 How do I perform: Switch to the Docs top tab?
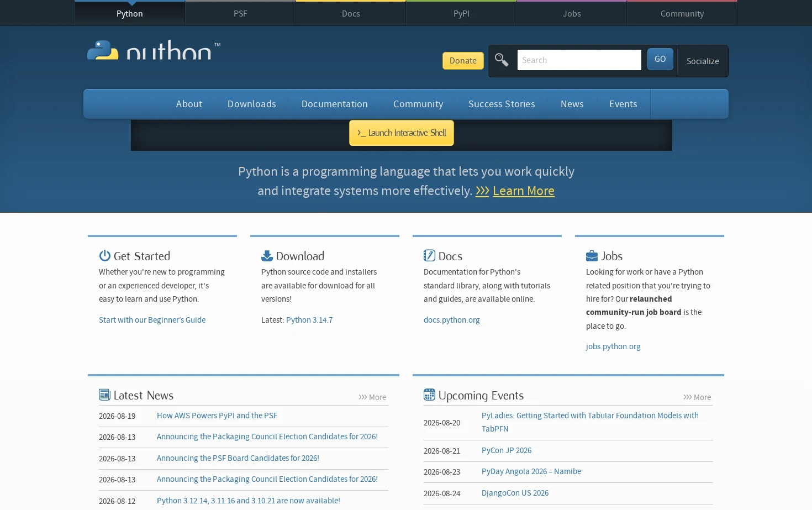pyautogui.click(x=351, y=13)
